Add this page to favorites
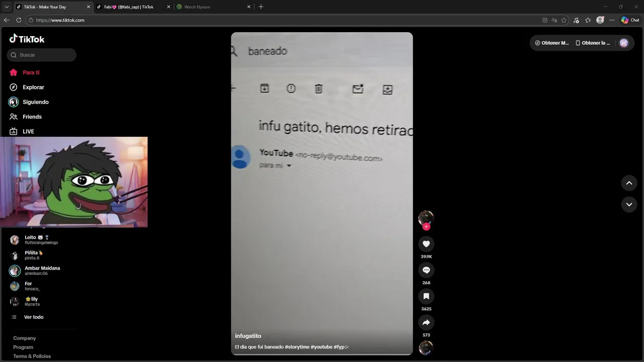 [x=564, y=20]
